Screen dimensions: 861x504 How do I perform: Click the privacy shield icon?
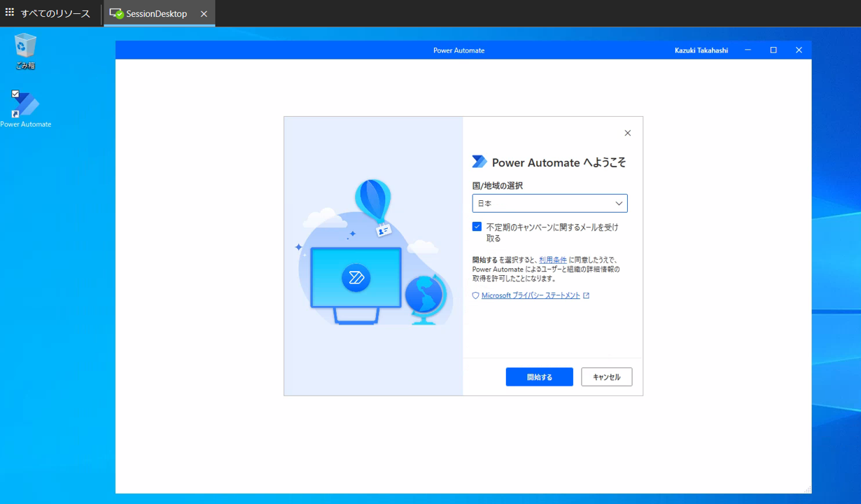pos(475,295)
